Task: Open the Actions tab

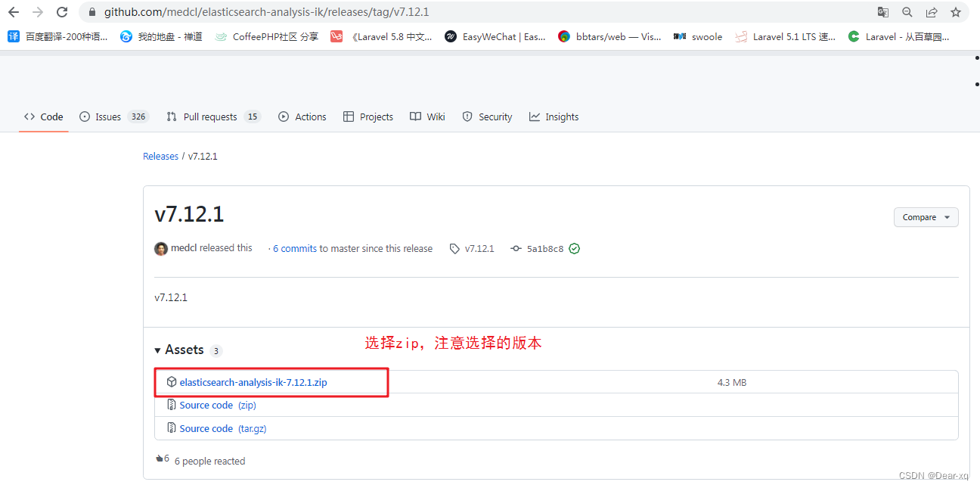Action: point(302,117)
